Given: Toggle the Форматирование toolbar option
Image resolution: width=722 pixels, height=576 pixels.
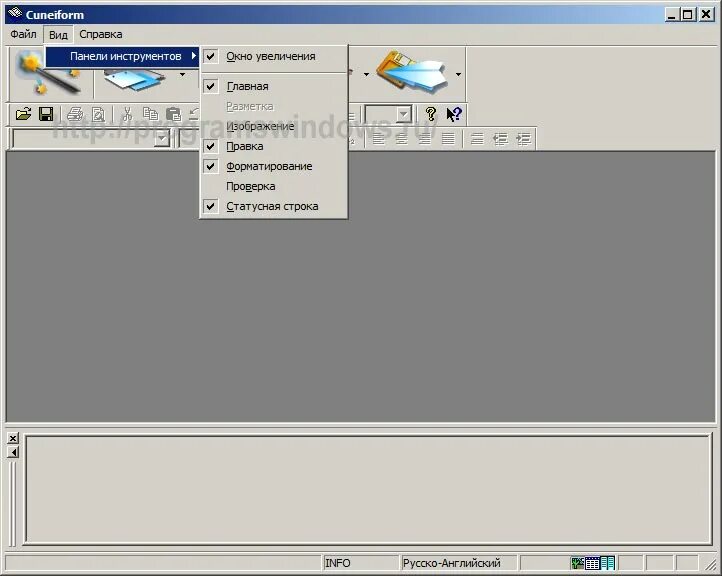Looking at the screenshot, I should [274, 166].
